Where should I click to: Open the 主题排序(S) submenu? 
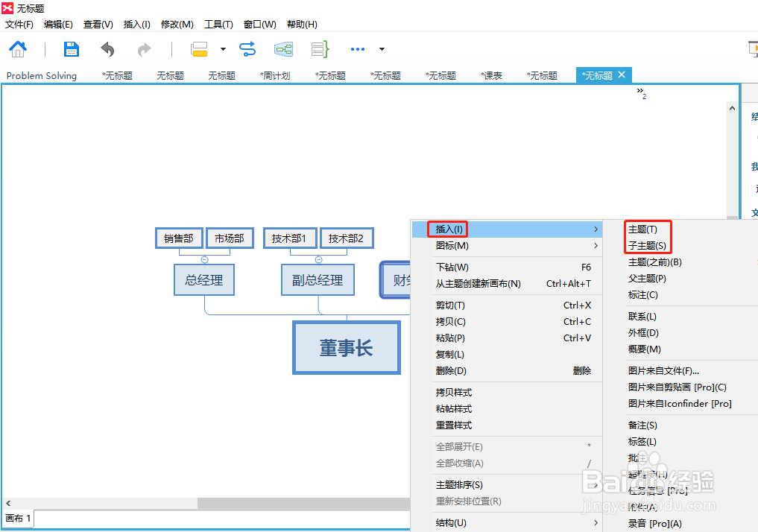click(x=507, y=485)
